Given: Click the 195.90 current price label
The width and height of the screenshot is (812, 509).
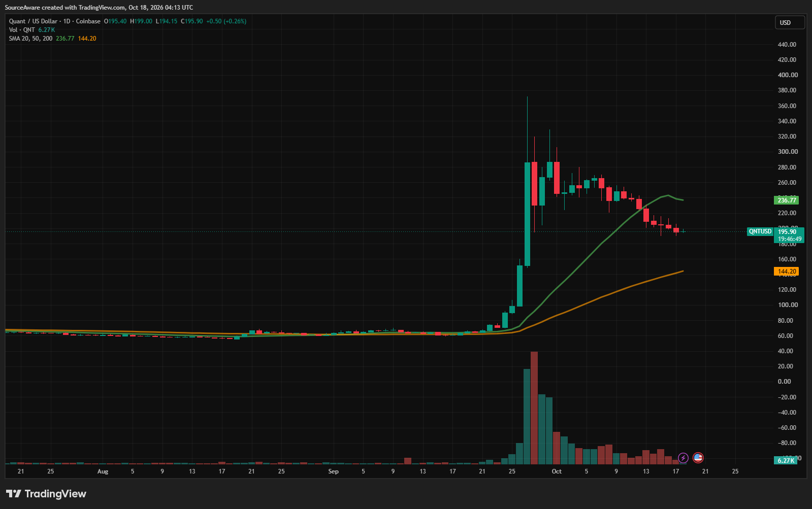Looking at the screenshot, I should (x=787, y=232).
